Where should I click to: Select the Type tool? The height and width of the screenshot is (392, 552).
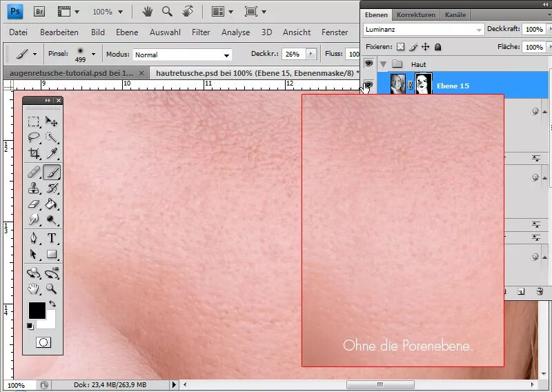(51, 238)
